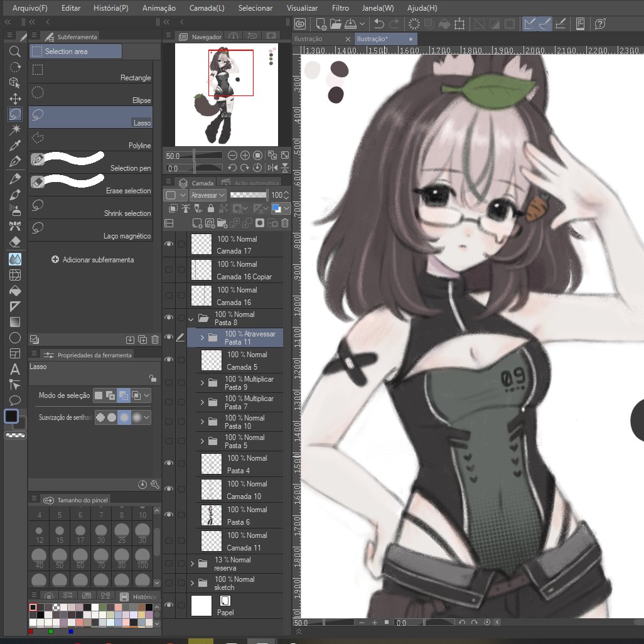
Task: Expand the Pasta 9 folder
Action: (x=201, y=383)
